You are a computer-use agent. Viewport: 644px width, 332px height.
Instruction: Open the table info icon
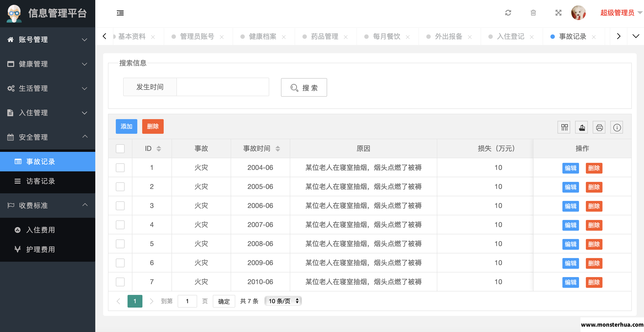click(616, 127)
